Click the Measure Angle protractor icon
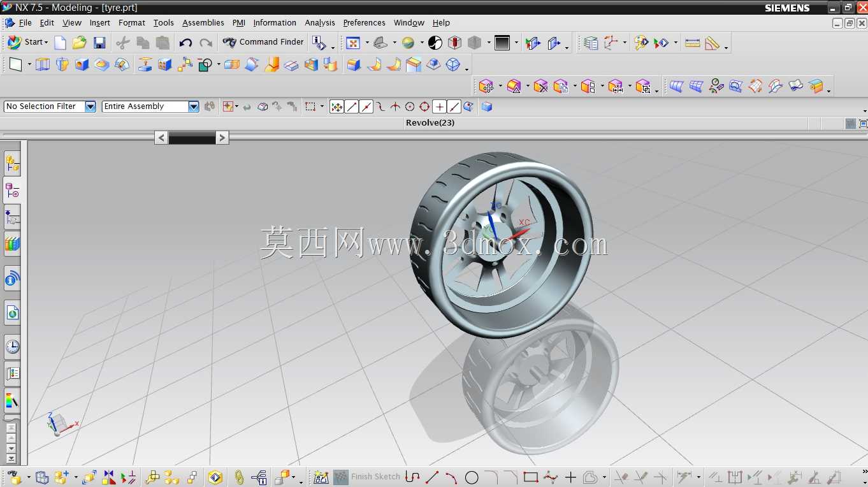 pyautogui.click(x=712, y=43)
